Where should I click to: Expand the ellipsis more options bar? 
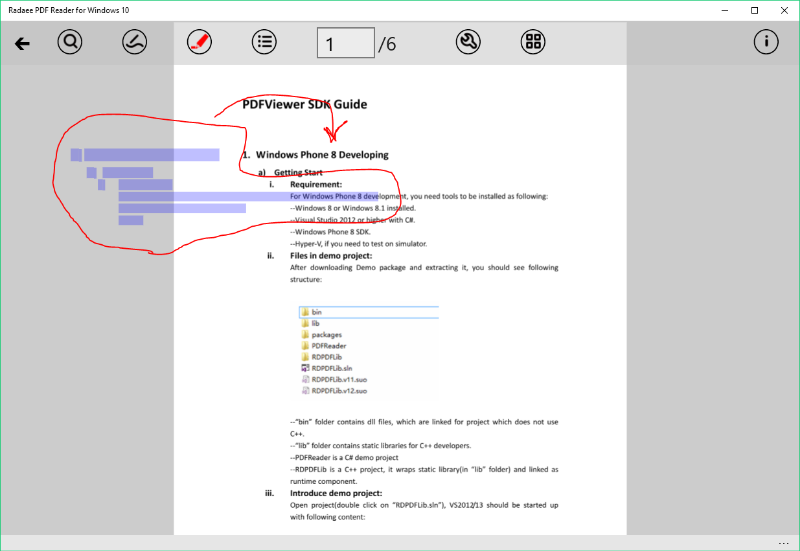[783, 543]
